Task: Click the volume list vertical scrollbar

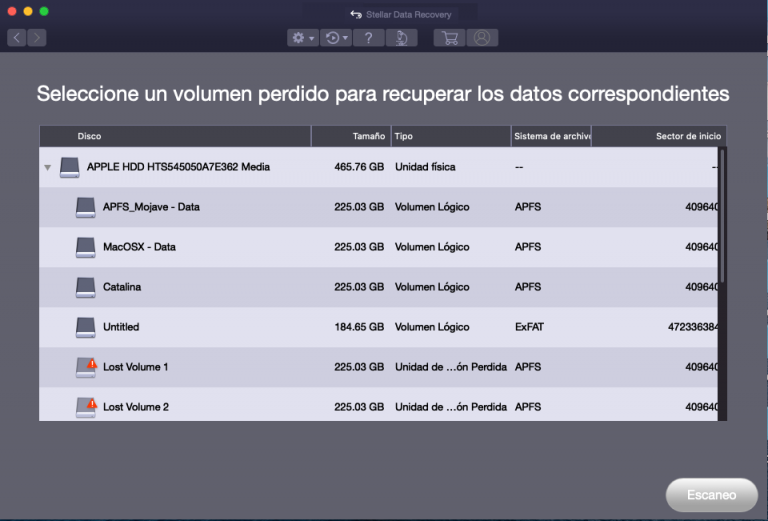Action: [x=722, y=215]
